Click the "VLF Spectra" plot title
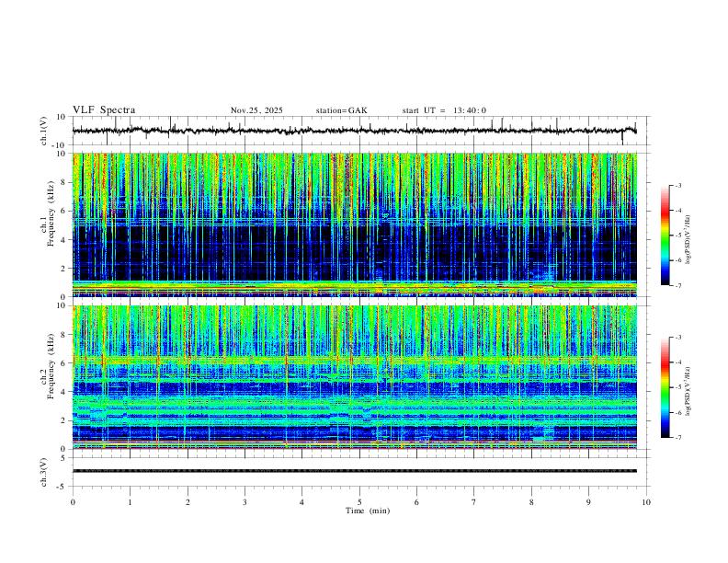 click(104, 110)
